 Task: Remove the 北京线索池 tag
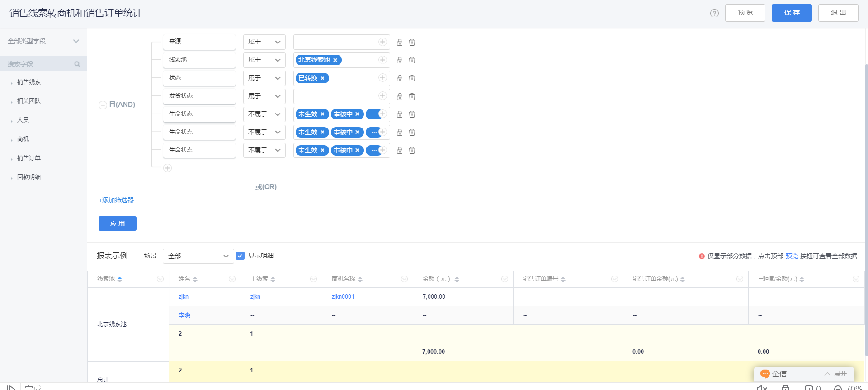point(335,60)
